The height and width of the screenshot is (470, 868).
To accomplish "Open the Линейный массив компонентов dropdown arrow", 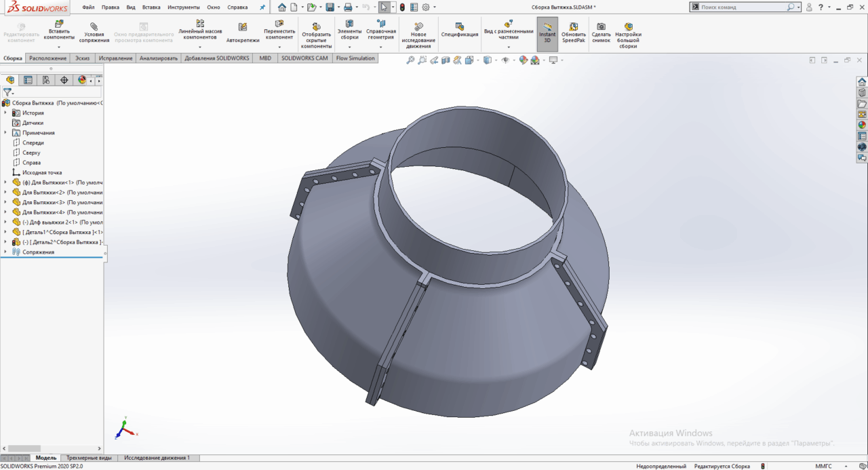I will [200, 47].
